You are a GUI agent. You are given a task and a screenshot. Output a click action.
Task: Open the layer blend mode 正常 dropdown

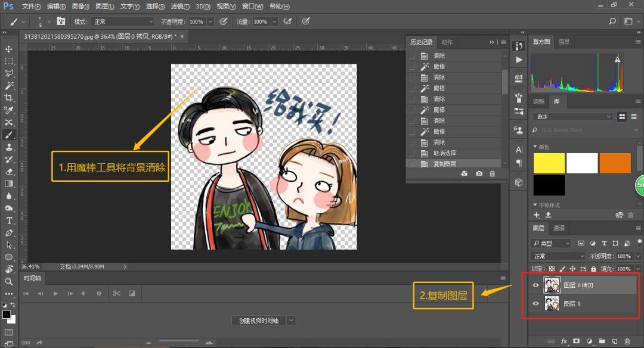click(x=558, y=256)
